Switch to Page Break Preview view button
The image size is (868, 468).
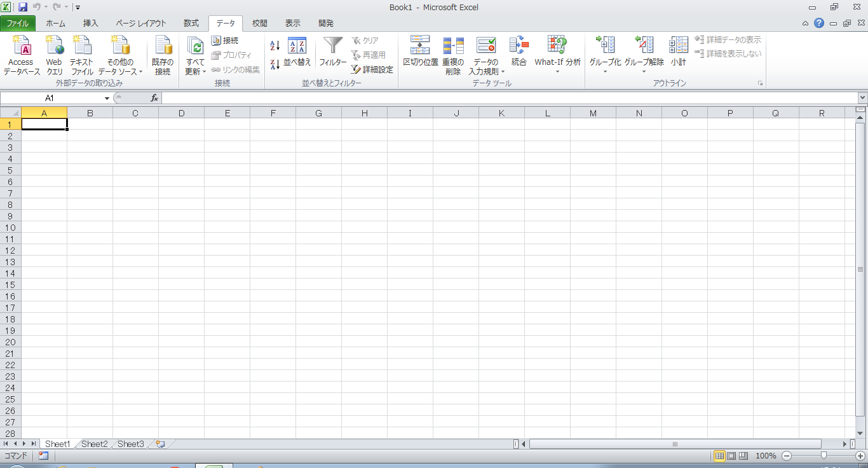743,456
